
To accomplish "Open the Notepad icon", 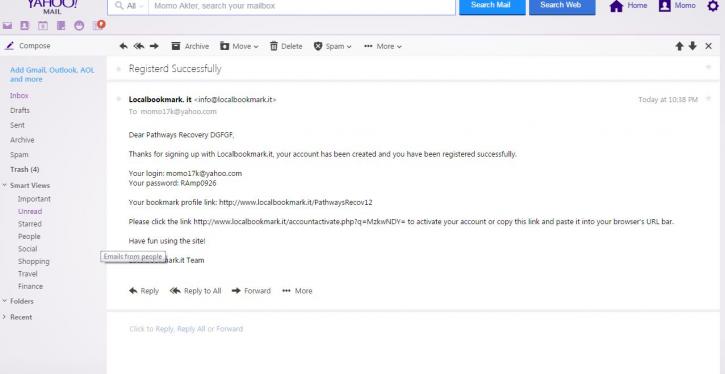I will [x=61, y=26].
